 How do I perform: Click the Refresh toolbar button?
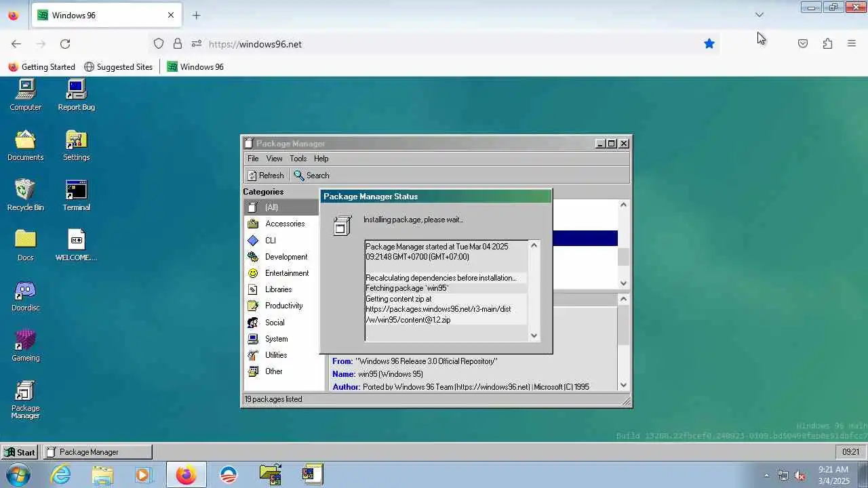(x=266, y=176)
